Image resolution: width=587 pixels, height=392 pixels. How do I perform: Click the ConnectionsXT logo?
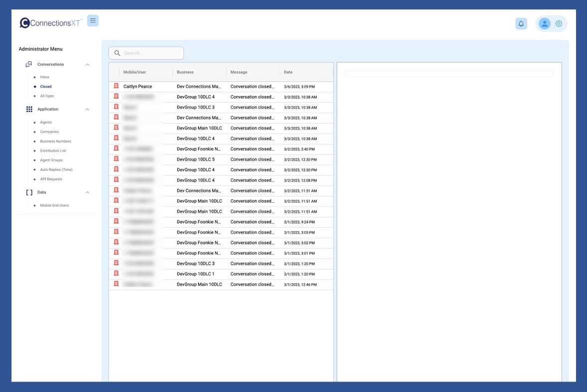50,23
